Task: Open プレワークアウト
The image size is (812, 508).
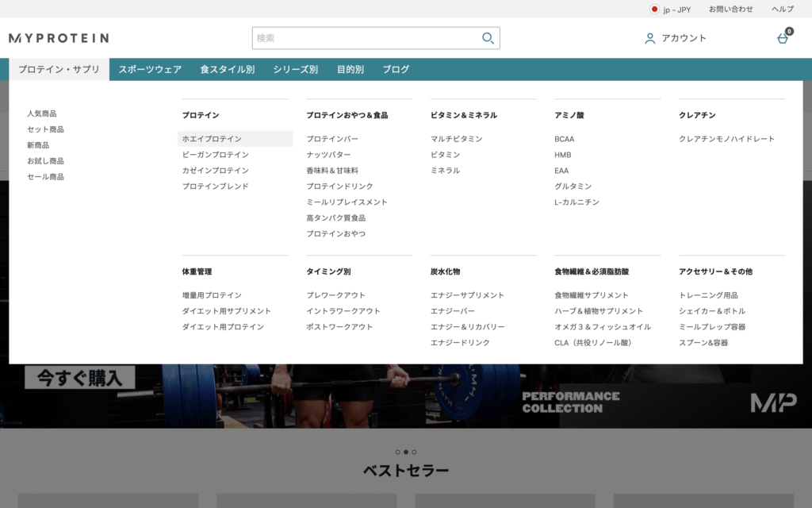Action: tap(336, 295)
